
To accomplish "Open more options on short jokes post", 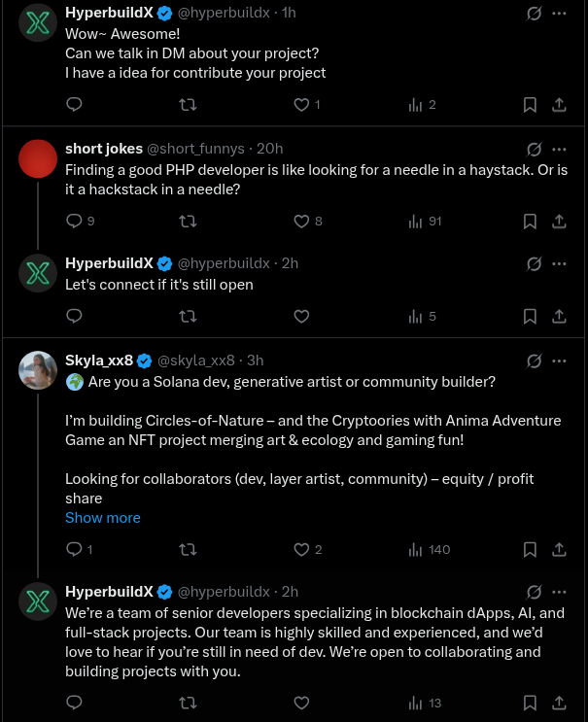I will pyautogui.click(x=560, y=149).
